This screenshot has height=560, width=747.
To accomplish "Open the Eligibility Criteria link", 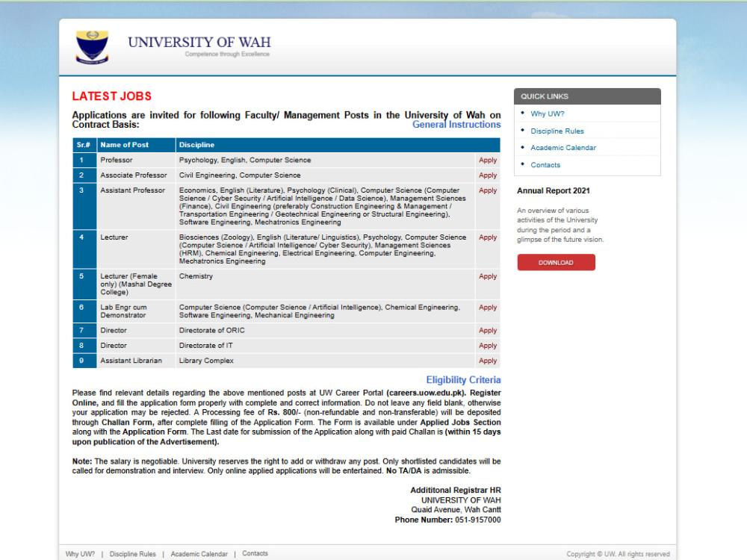I will point(463,380).
